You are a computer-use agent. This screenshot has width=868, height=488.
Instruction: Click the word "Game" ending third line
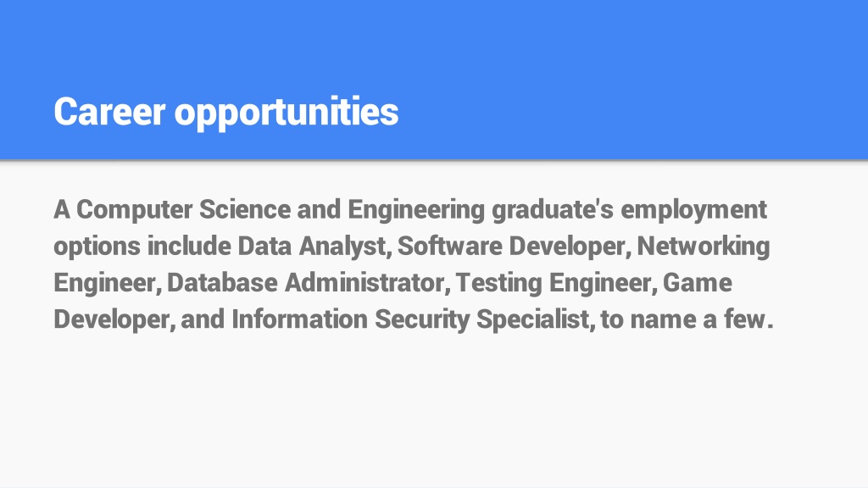tap(698, 283)
